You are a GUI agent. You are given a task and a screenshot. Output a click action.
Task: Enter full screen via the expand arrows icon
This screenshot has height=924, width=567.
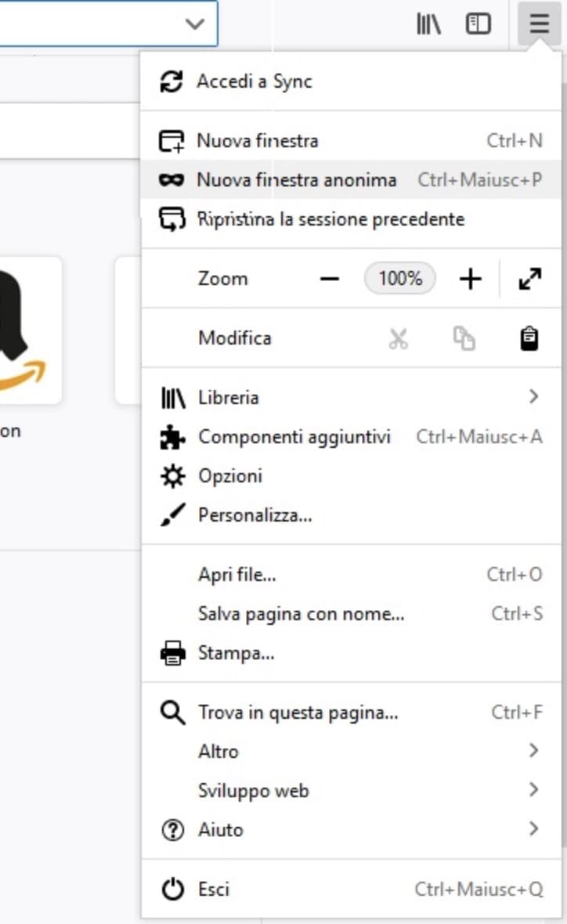pos(530,279)
